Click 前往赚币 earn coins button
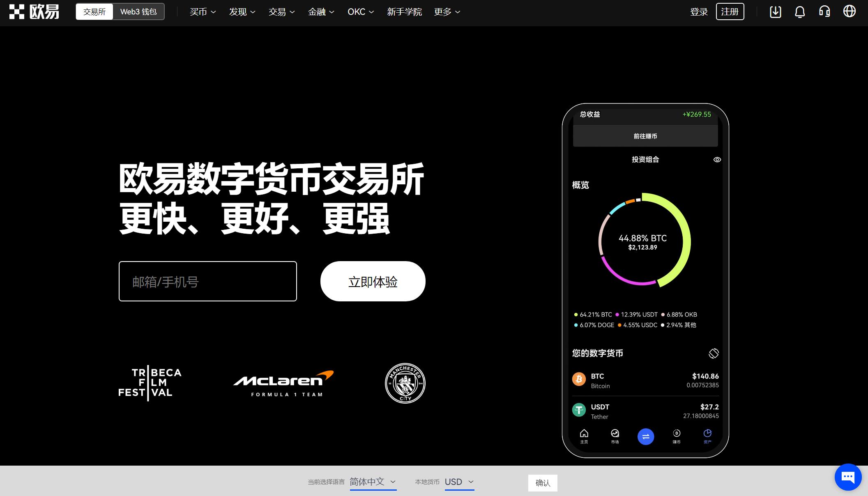 pyautogui.click(x=645, y=136)
